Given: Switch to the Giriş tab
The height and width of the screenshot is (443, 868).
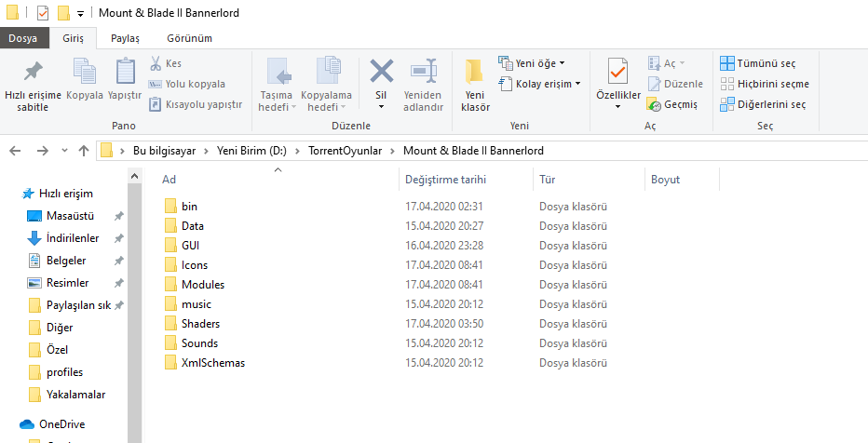Looking at the screenshot, I should 73,38.
